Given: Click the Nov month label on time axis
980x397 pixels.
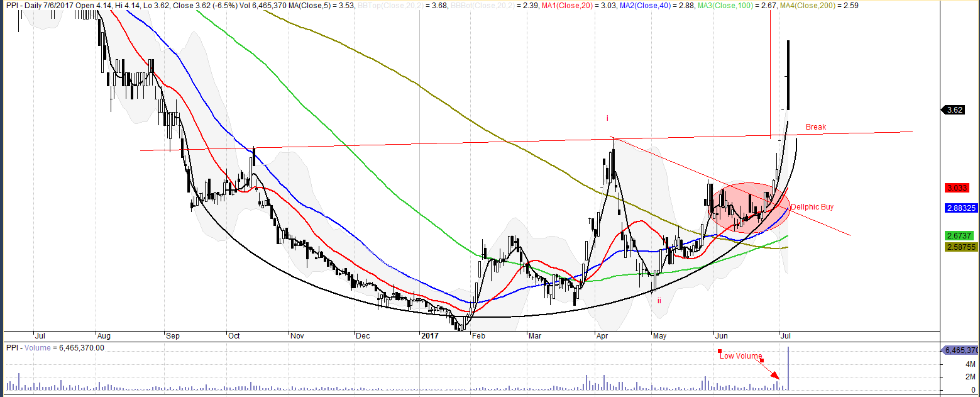Looking at the screenshot, I should [298, 335].
